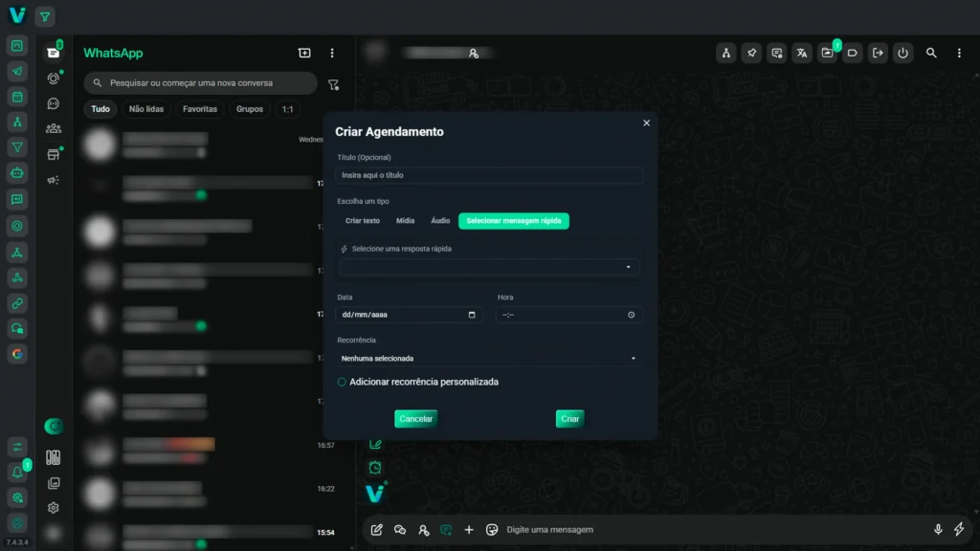Open the Communities icon in WhatsApp sidebar
The image size is (980, 551).
click(54, 128)
